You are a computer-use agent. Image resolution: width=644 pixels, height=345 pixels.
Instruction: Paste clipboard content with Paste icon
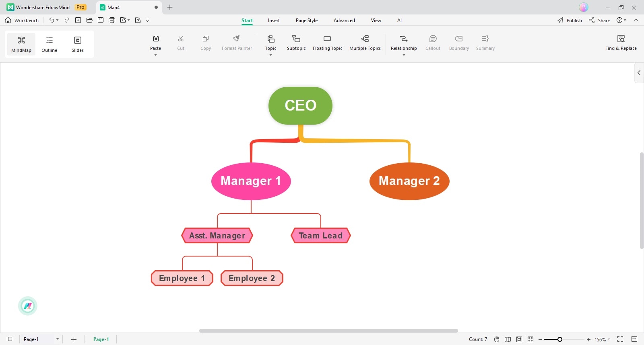156,39
